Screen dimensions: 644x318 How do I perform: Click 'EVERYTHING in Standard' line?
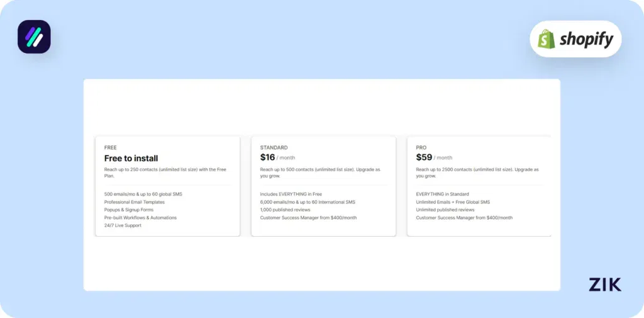pyautogui.click(x=442, y=194)
